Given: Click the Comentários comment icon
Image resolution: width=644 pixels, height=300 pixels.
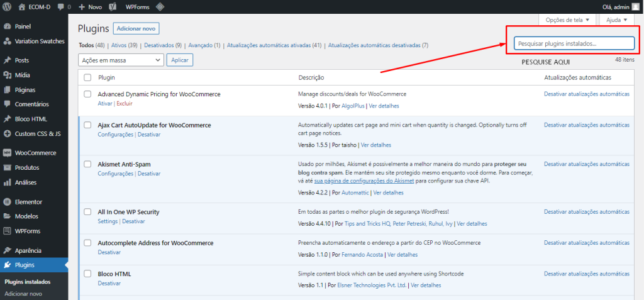Looking at the screenshot, I should [7, 104].
